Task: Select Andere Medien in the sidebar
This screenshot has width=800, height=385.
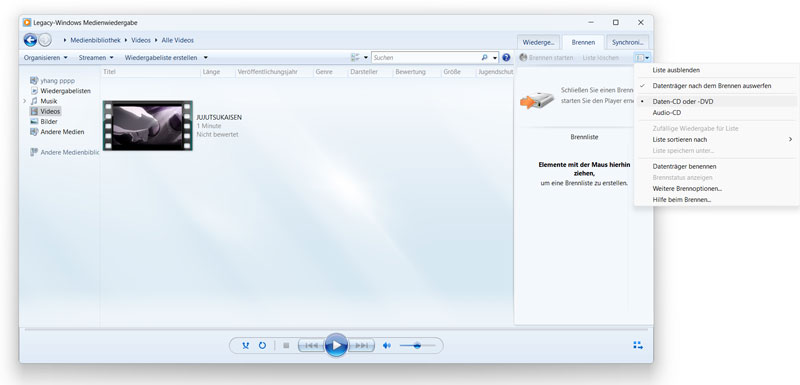Action: pos(57,132)
